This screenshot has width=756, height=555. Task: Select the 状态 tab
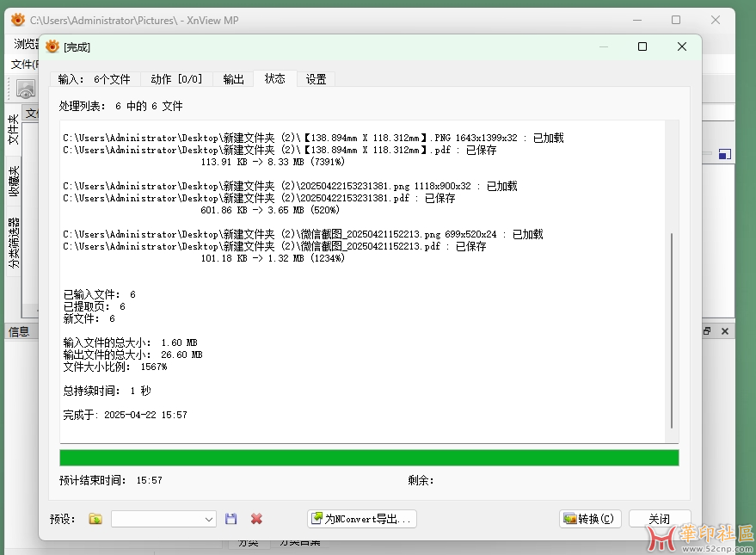(x=275, y=79)
